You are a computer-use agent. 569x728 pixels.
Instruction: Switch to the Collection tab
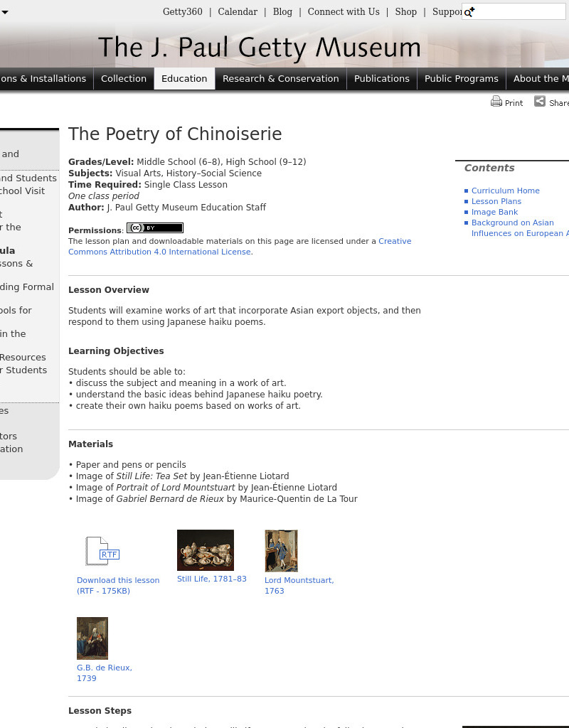(x=124, y=79)
